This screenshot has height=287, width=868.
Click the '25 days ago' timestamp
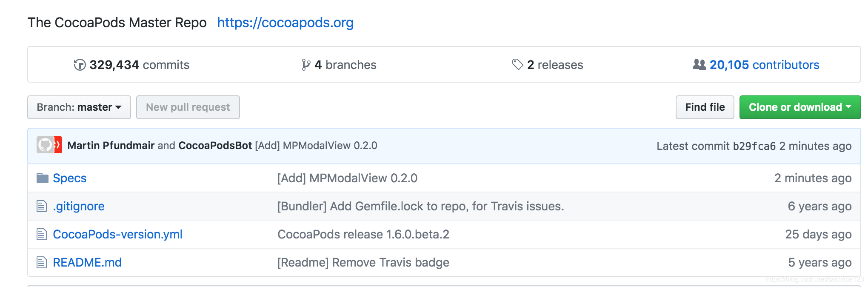point(818,234)
